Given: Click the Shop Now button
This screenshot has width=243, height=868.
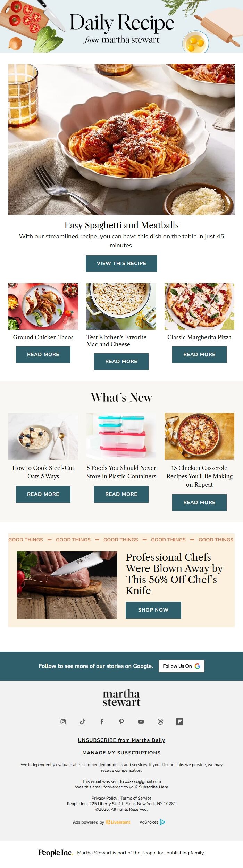Looking at the screenshot, I should click(153, 610).
